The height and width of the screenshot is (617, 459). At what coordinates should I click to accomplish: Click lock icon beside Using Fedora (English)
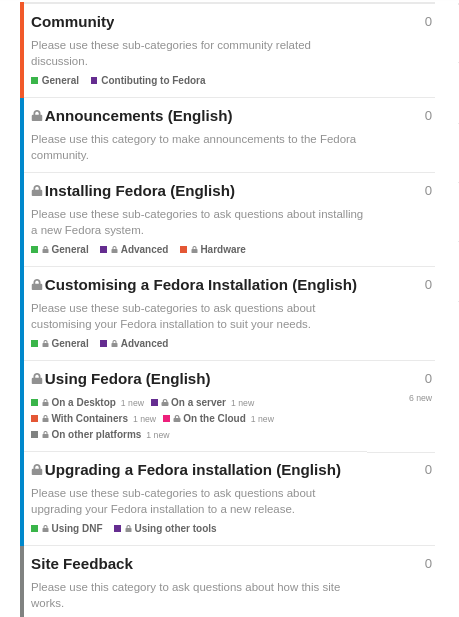point(37,379)
